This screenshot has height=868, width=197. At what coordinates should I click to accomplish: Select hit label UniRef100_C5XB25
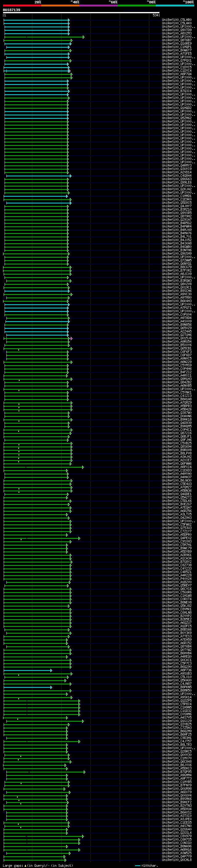click(x=177, y=443)
